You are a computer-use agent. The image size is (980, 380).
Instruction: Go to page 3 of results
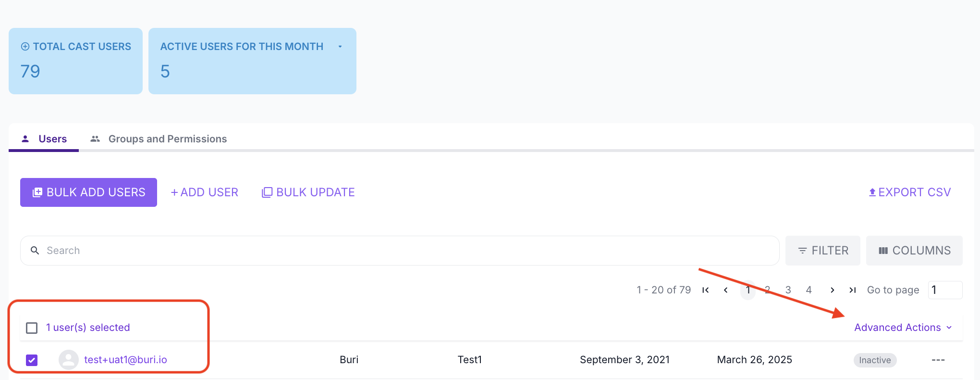tap(788, 290)
